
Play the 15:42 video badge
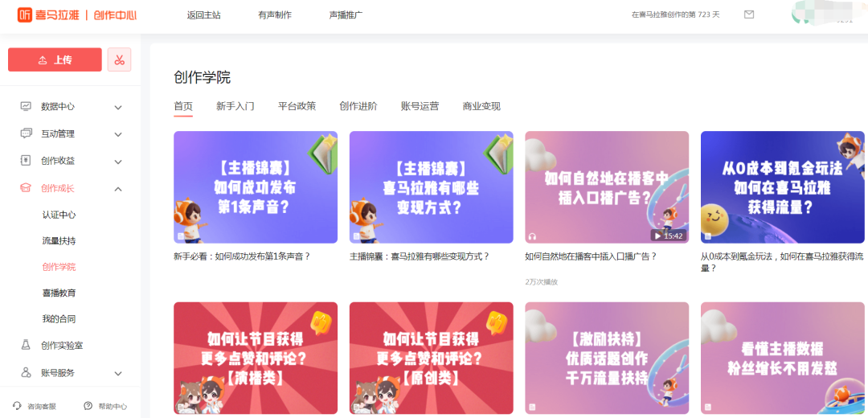coord(668,236)
